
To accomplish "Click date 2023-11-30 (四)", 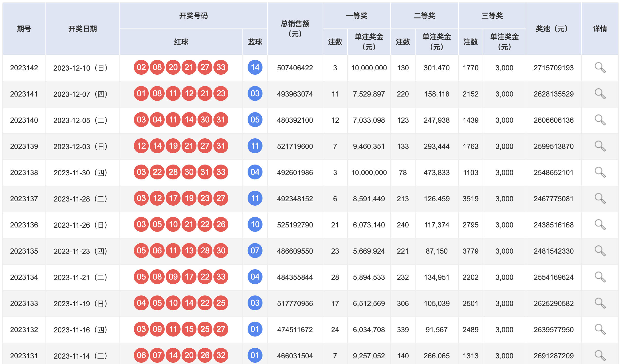I will coord(80,173).
